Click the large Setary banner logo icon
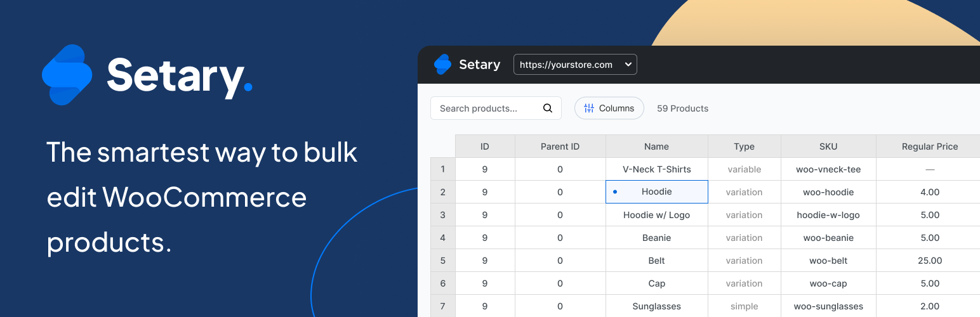The height and width of the screenshot is (317, 980). 67,75
